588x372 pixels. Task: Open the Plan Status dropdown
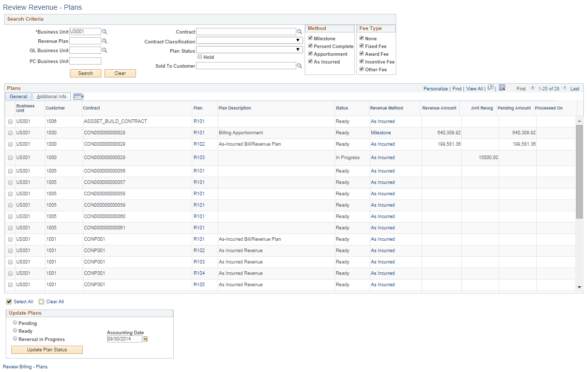(298, 49)
